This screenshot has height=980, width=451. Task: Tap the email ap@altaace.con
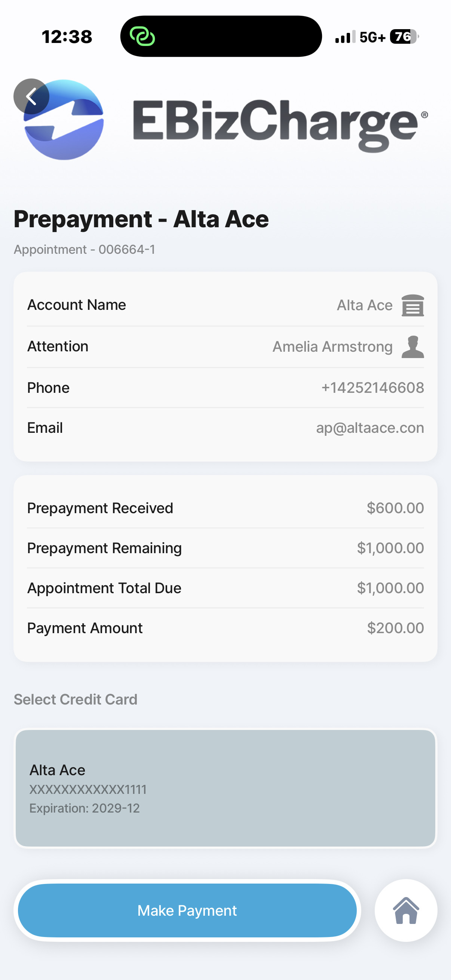pyautogui.click(x=369, y=428)
